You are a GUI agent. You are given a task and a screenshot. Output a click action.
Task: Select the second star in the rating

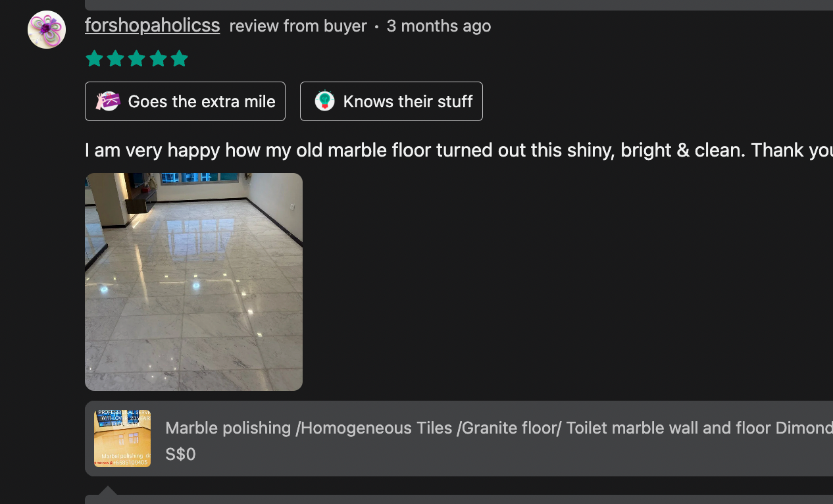pyautogui.click(x=116, y=58)
